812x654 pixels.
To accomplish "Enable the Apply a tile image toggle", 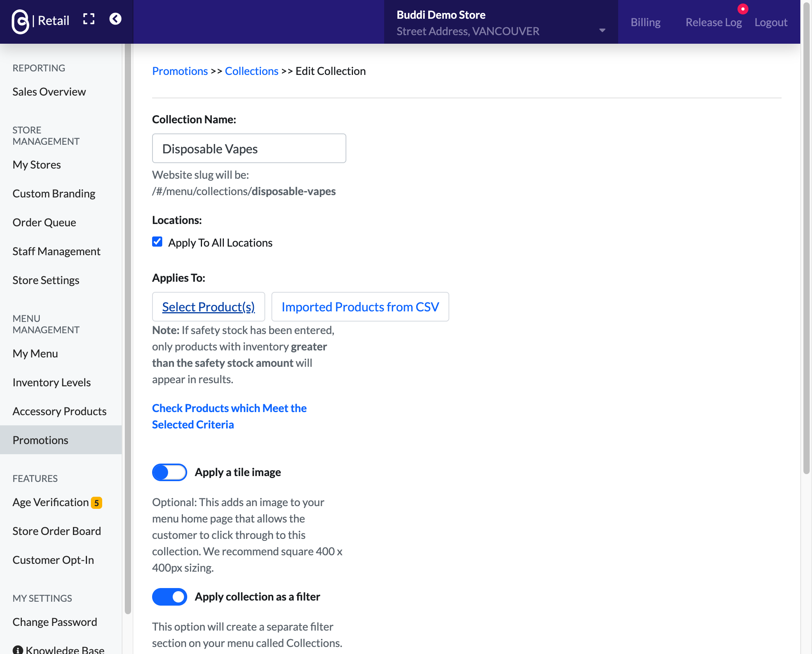I will click(x=170, y=472).
